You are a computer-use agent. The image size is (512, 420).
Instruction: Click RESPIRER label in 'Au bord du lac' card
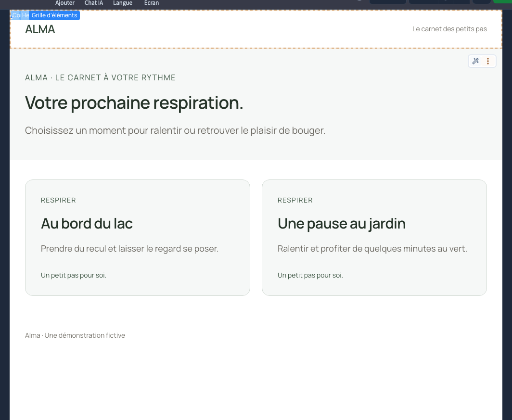[58, 200]
